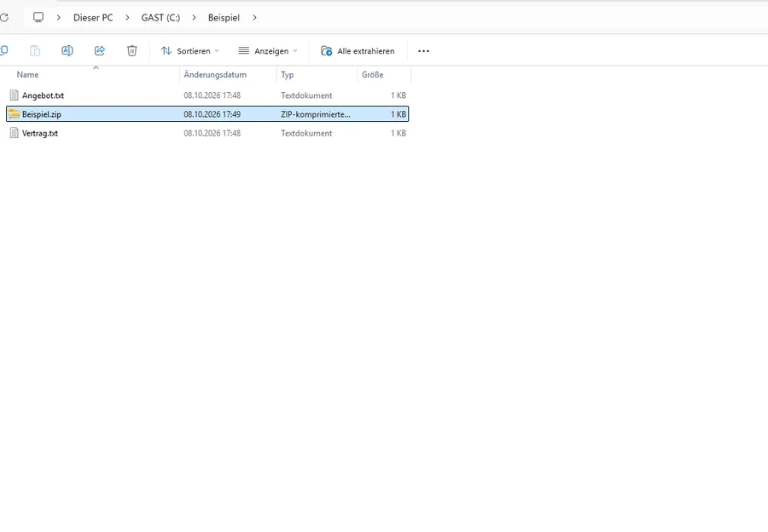The width and height of the screenshot is (768, 532).
Task: Expand chevron after monitor icon
Action: (x=59, y=18)
